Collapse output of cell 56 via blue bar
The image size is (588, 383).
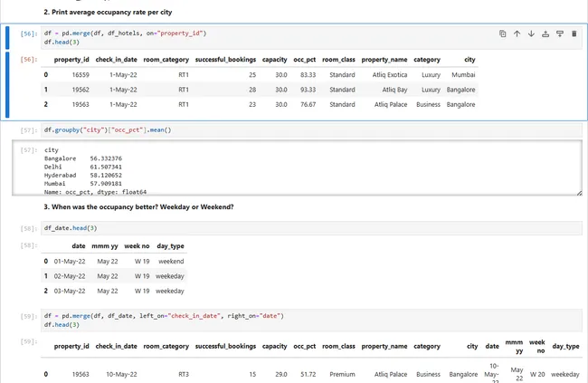(x=7, y=84)
